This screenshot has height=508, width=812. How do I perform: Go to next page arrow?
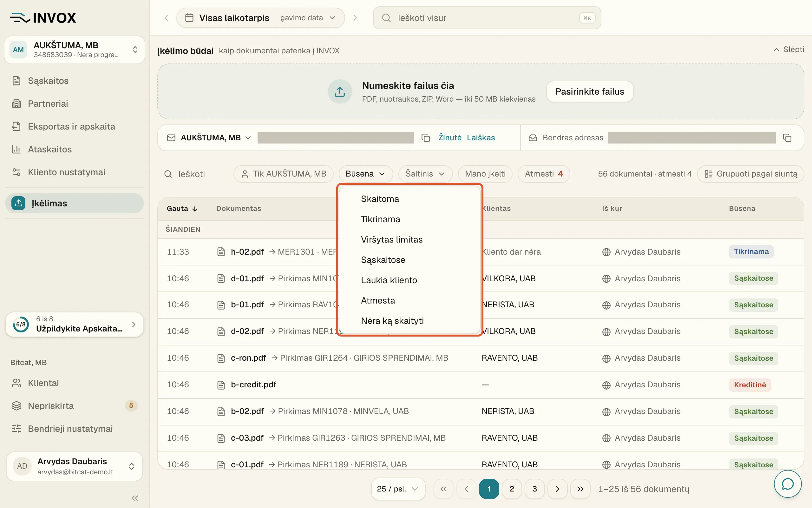pyautogui.click(x=557, y=489)
